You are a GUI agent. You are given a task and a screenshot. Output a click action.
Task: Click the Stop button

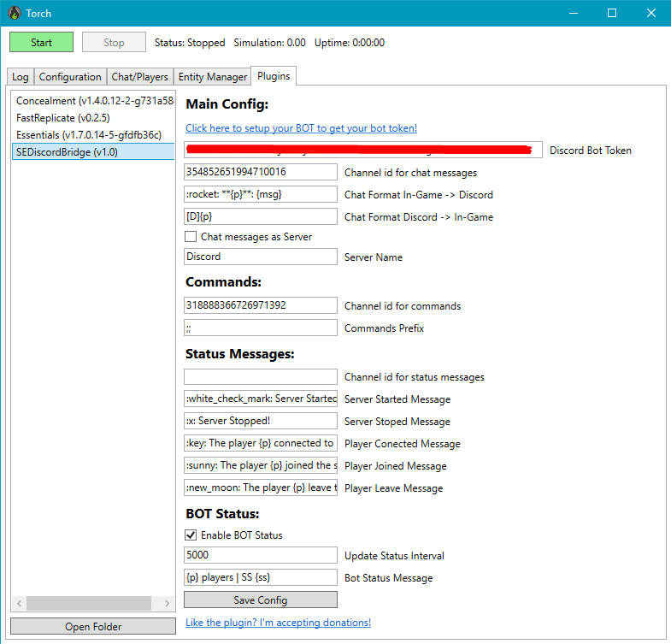[x=114, y=43]
